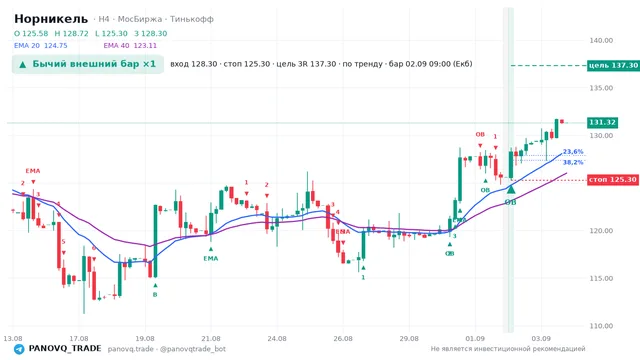This screenshot has height=360, width=640.
Task: Click the "24.08" date axis label
Action: pos(277,338)
